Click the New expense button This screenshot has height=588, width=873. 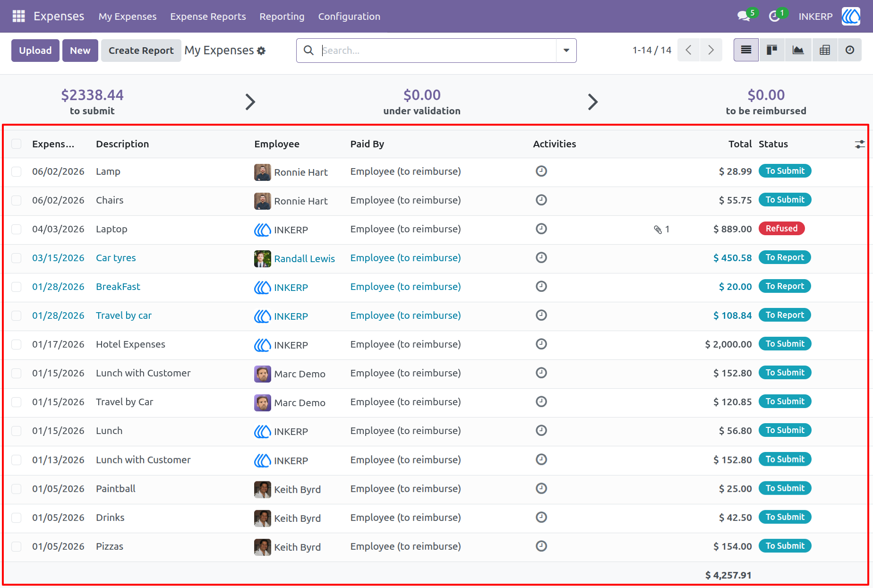click(80, 51)
